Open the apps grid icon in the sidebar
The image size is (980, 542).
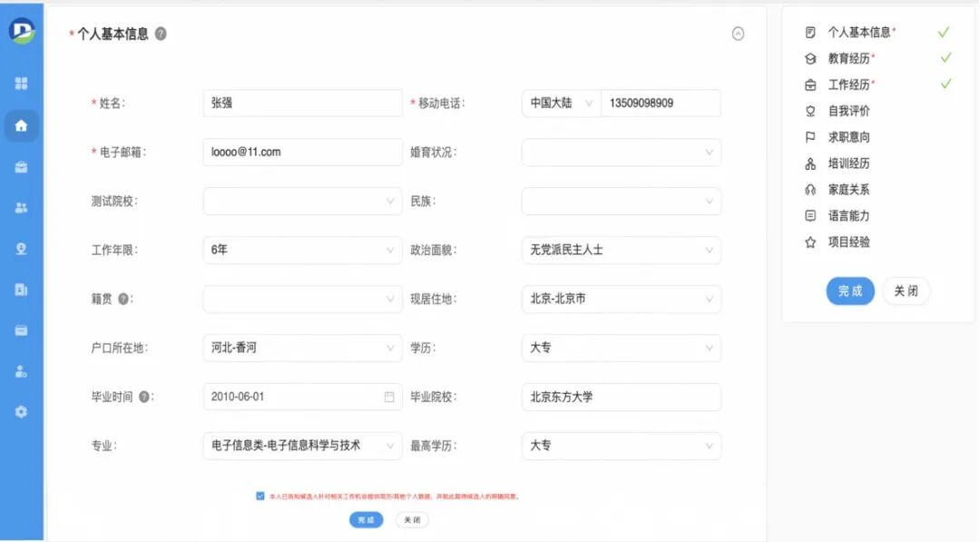tap(22, 83)
